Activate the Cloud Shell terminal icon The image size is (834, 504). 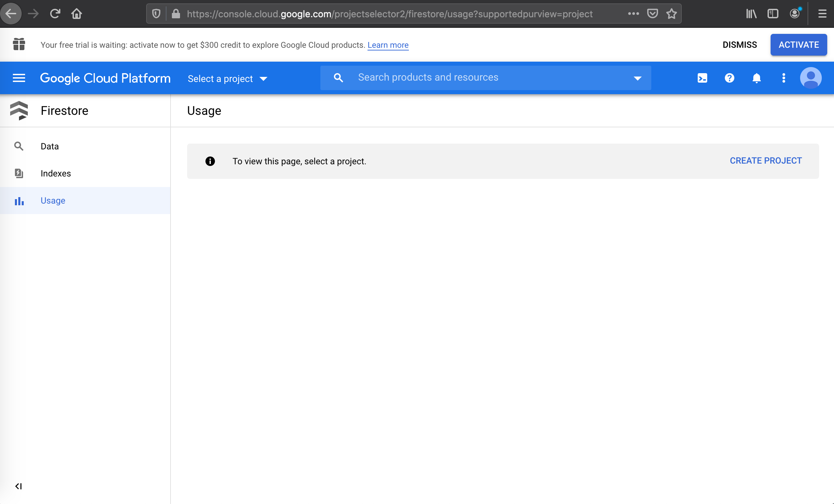pyautogui.click(x=702, y=78)
